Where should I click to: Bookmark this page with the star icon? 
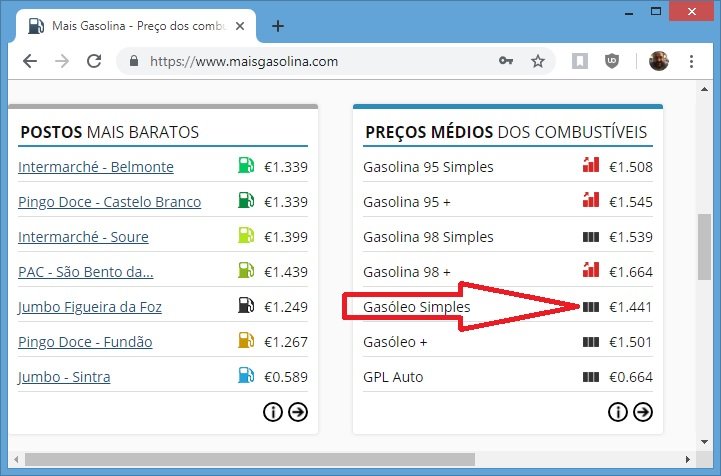(538, 61)
